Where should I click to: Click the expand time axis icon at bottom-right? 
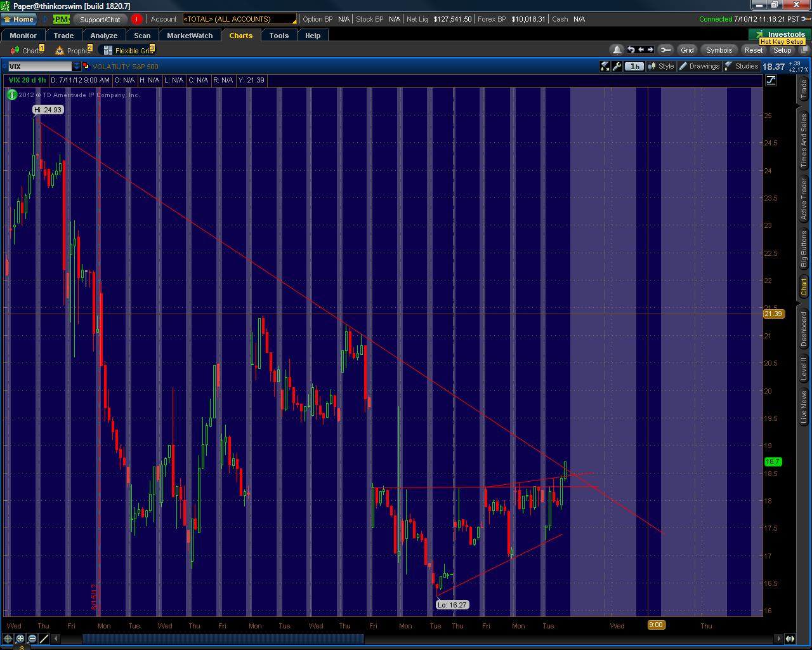(790, 639)
